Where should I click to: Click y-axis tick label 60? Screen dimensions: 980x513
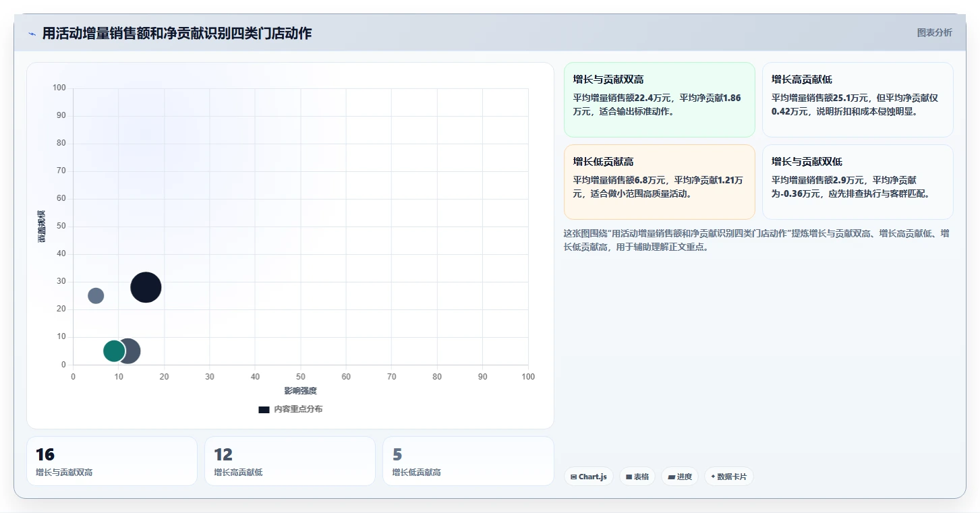pyautogui.click(x=61, y=198)
